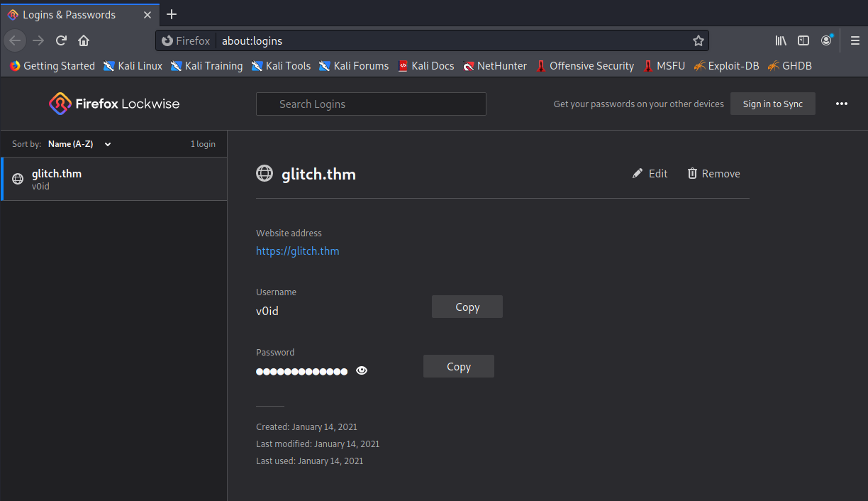
Task: Open the Kali Forums bookmark
Action: point(353,66)
